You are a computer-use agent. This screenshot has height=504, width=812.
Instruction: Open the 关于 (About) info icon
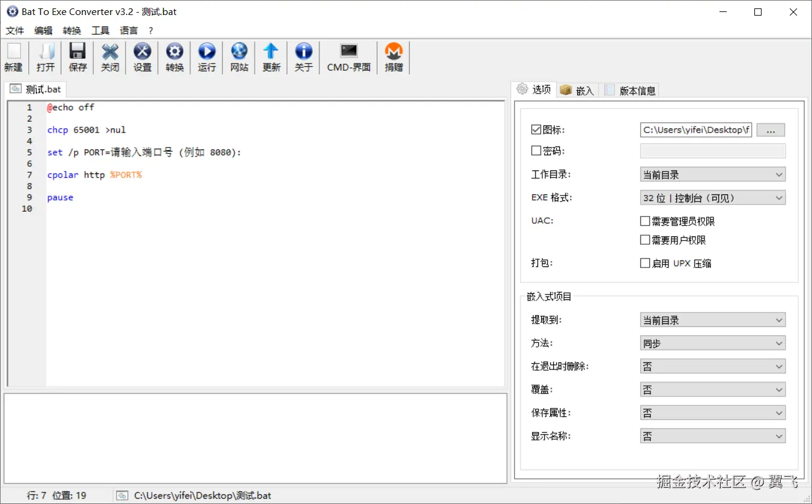click(x=304, y=58)
